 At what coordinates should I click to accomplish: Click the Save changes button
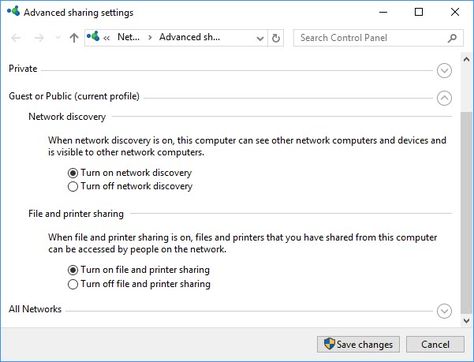click(358, 344)
